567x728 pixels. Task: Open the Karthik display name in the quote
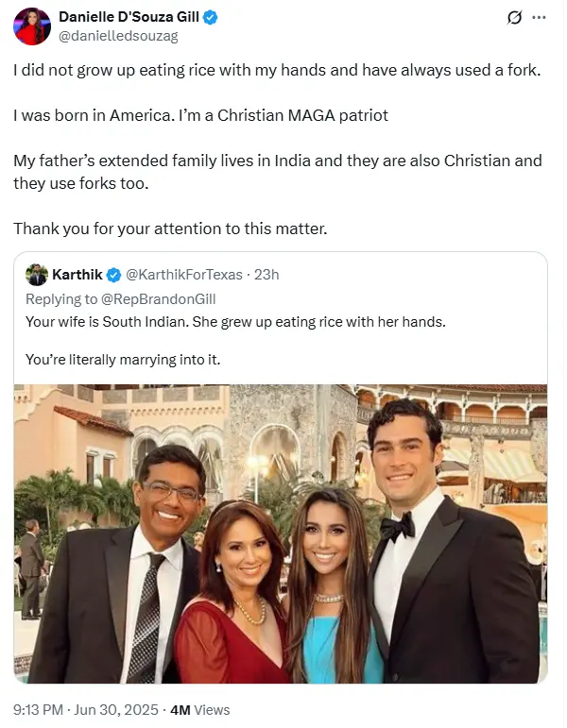pos(77,275)
